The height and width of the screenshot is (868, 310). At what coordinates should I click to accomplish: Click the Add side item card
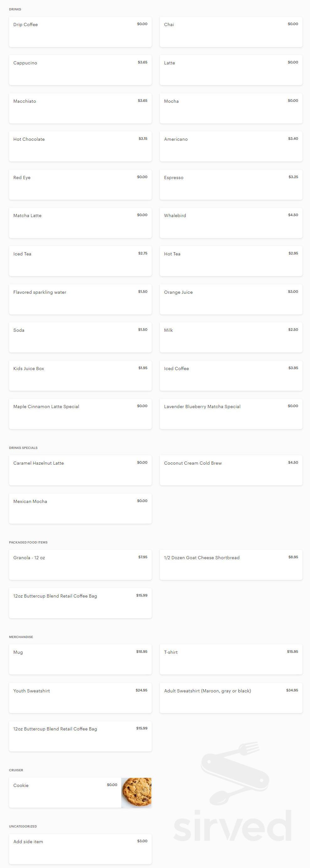[80, 849]
